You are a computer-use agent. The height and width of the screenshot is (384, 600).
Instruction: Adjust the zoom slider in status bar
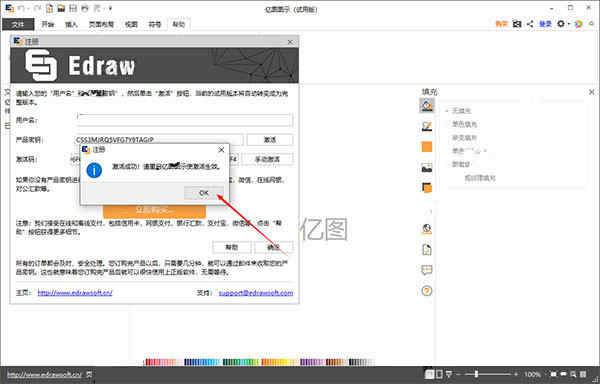coord(476,374)
